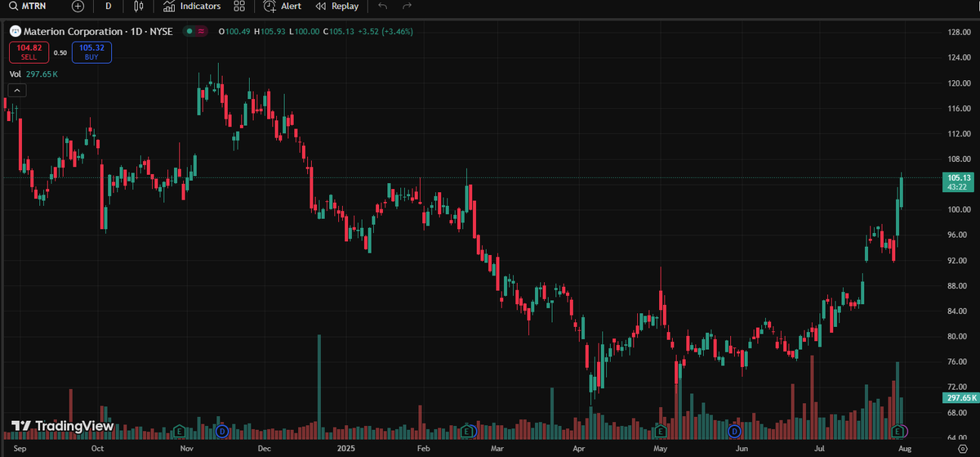This screenshot has height=457, width=980.
Task: Open indicator templates grid icon
Action: (239, 7)
